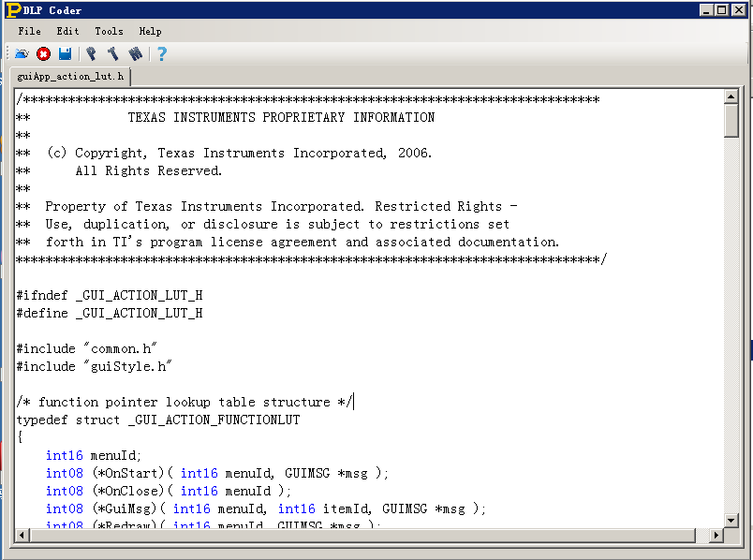Click 'DLP Coder' title bar text
This screenshot has width=753, height=560.
[x=52, y=10]
